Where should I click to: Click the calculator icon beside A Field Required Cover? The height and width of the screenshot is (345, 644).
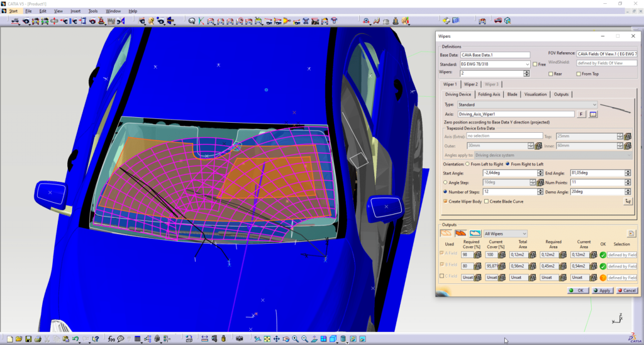tap(478, 255)
